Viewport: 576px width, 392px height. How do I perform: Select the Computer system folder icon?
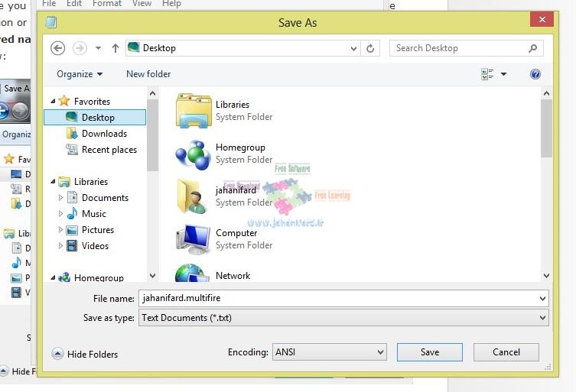click(193, 239)
